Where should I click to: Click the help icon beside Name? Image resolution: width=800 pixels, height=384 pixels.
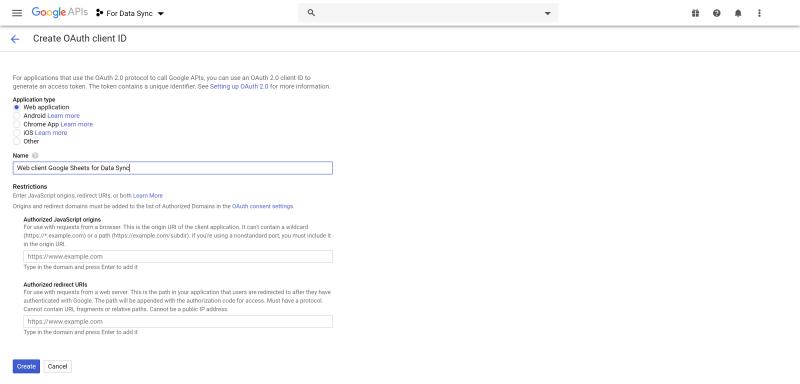[35, 156]
